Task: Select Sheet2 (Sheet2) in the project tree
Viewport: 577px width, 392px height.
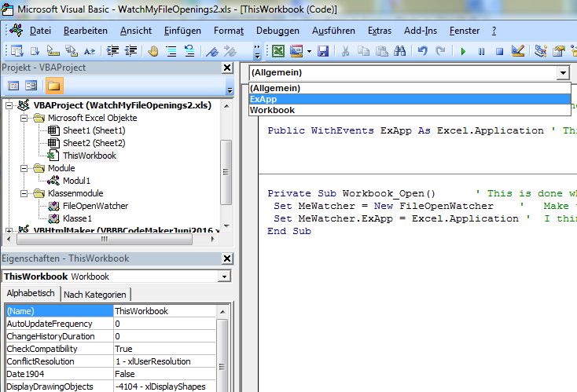Action: click(94, 143)
